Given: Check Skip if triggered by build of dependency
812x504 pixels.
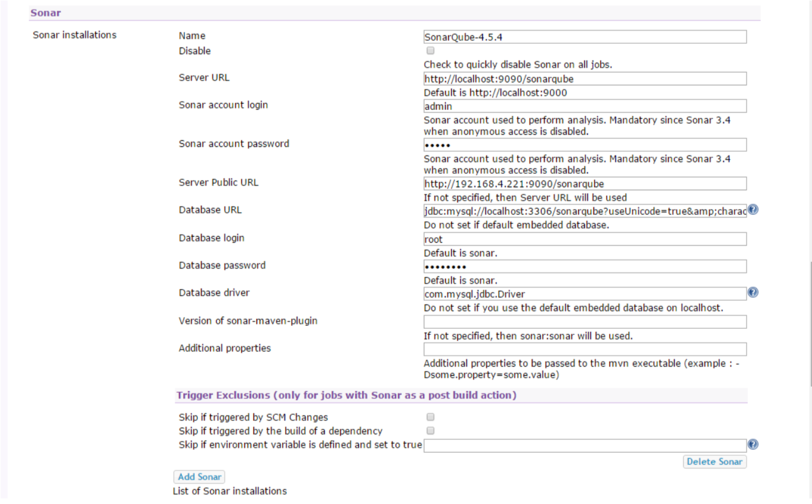Looking at the screenshot, I should pyautogui.click(x=430, y=431).
